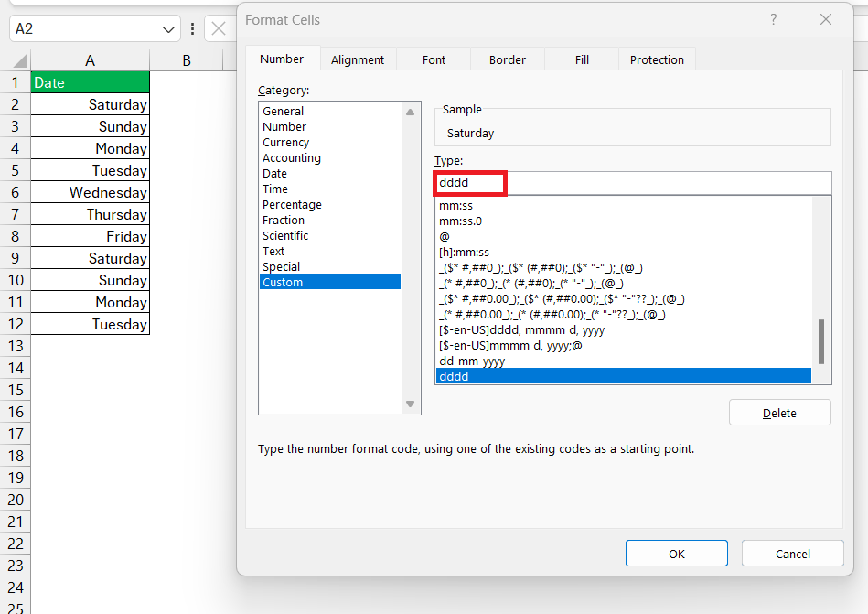Select row 1 header
This screenshot has height=614, width=868.
click(x=15, y=82)
